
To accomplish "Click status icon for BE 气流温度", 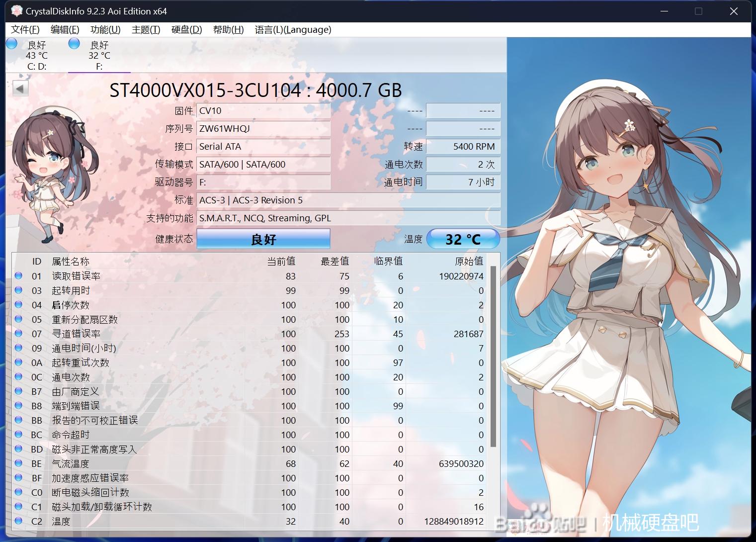I will pyautogui.click(x=18, y=463).
